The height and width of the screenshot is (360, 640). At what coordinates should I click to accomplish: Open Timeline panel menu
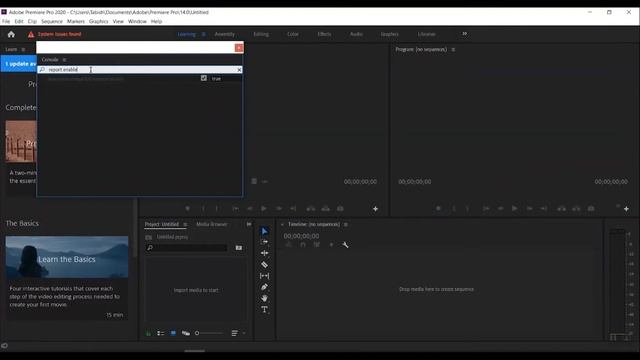coord(346,224)
